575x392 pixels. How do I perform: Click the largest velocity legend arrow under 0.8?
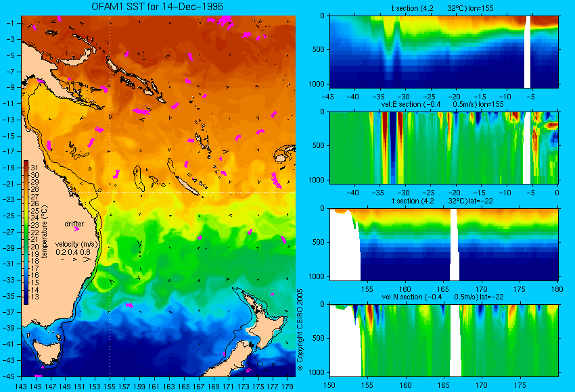coord(87,260)
